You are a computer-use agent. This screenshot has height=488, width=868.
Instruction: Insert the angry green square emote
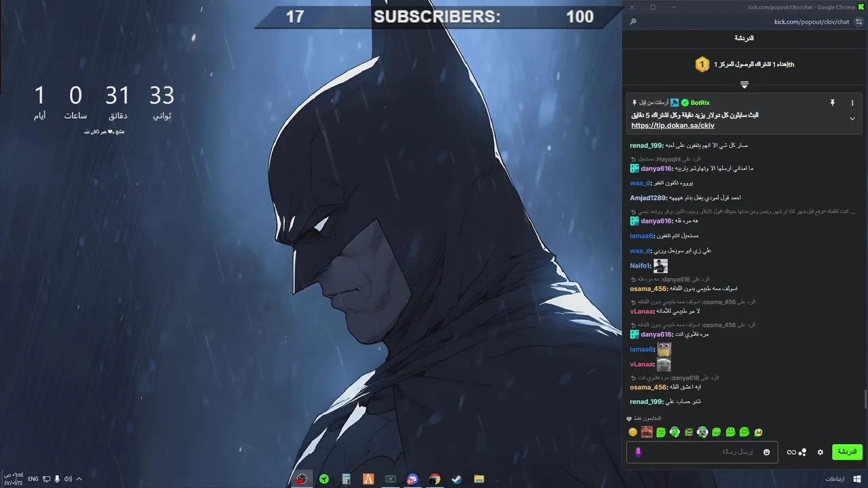click(688, 432)
